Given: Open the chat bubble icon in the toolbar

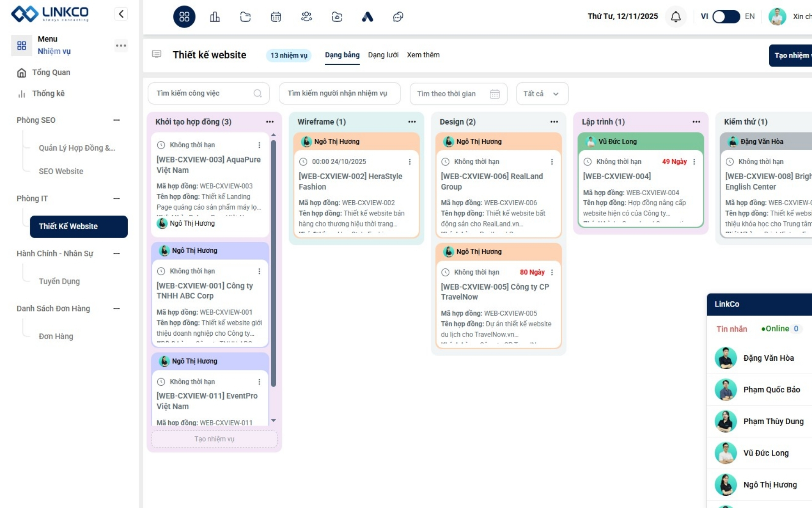Looking at the screenshot, I should [398, 17].
